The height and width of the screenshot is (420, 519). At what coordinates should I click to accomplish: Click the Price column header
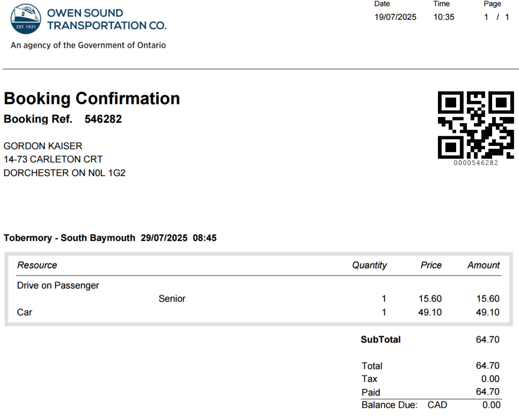[431, 265]
